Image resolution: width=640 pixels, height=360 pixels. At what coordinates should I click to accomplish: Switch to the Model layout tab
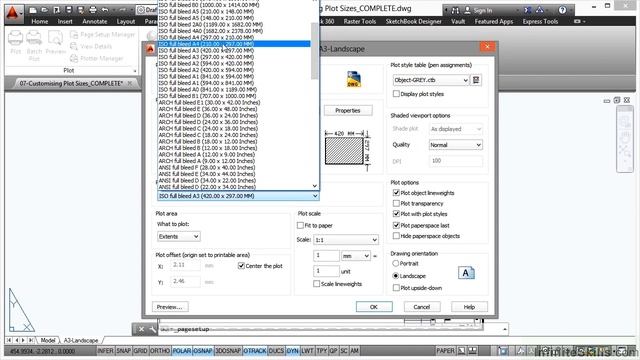pyautogui.click(x=48, y=340)
